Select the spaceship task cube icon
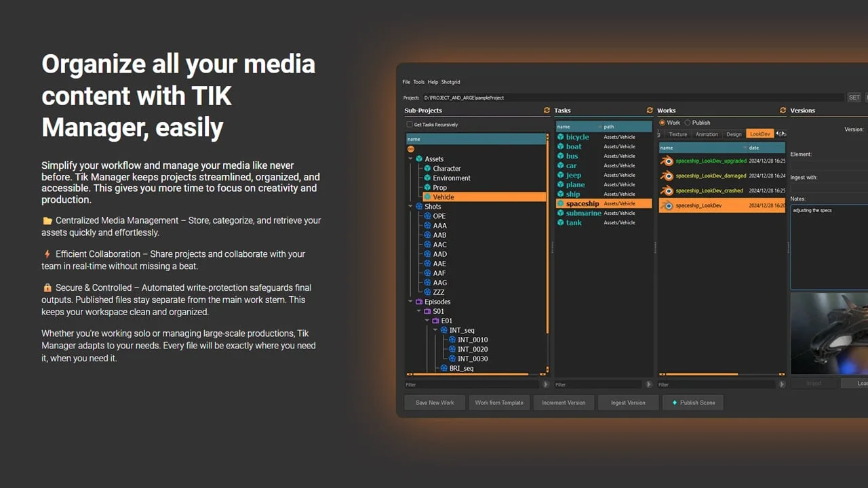The width and height of the screenshot is (868, 488). (x=561, y=203)
